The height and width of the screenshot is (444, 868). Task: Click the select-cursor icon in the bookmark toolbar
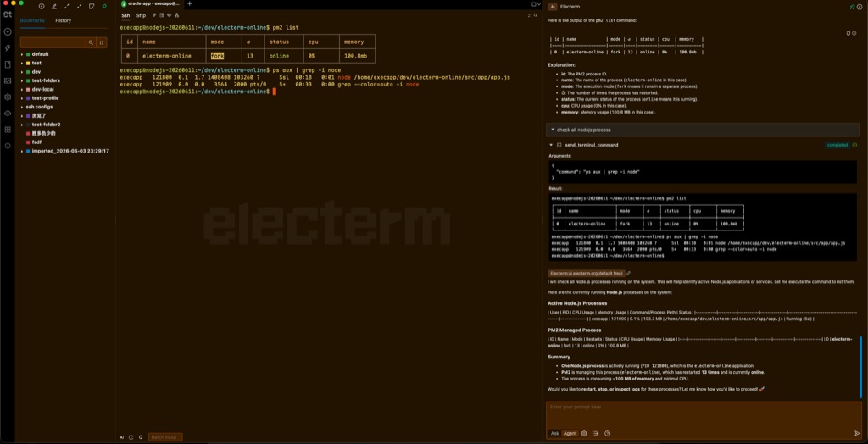coord(92,7)
